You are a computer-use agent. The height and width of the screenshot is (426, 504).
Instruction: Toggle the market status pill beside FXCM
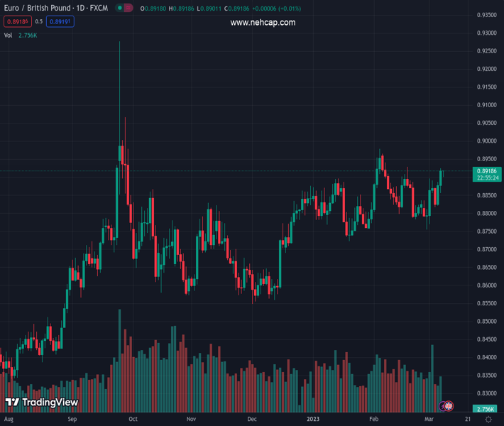point(124,9)
